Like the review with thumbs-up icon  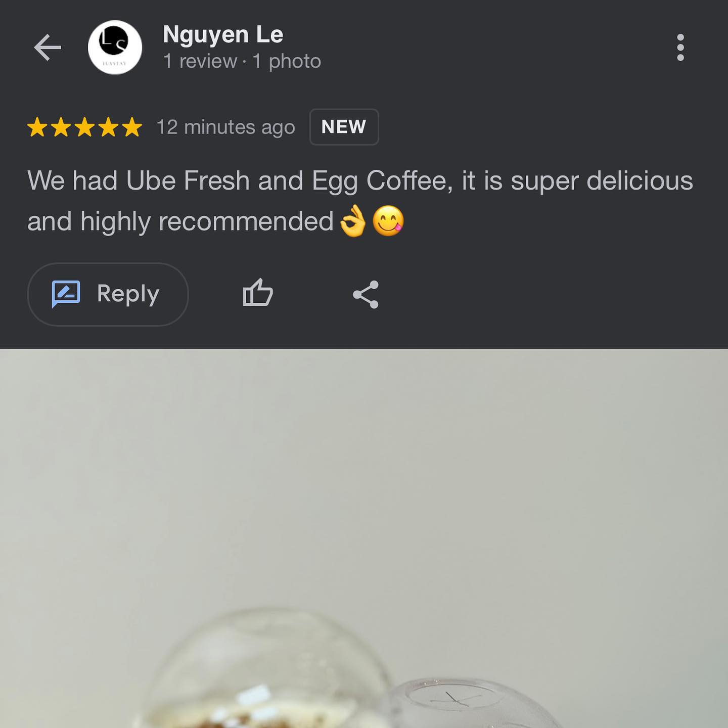click(258, 293)
